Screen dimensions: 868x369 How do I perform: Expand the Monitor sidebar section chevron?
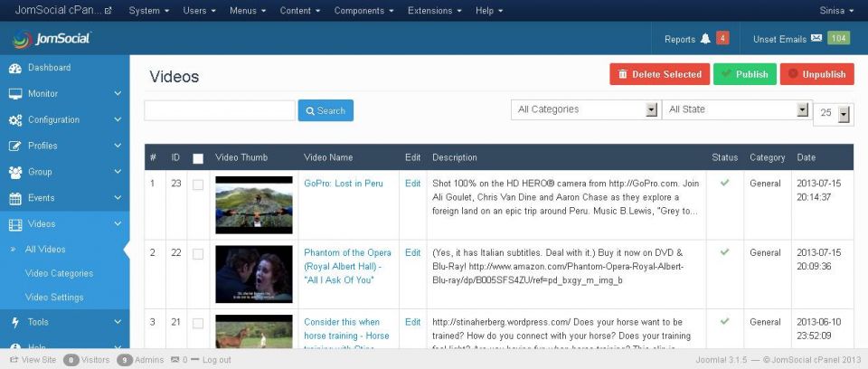tap(118, 94)
